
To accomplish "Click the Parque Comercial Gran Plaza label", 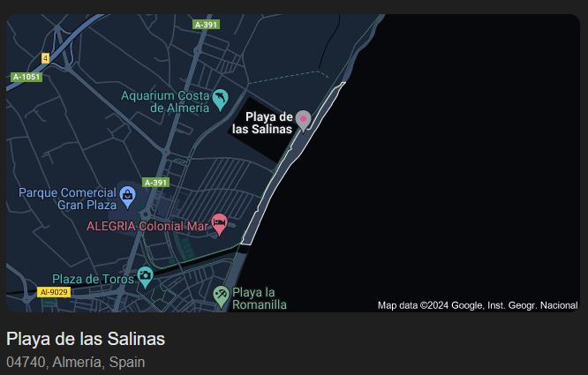I will tap(67, 199).
